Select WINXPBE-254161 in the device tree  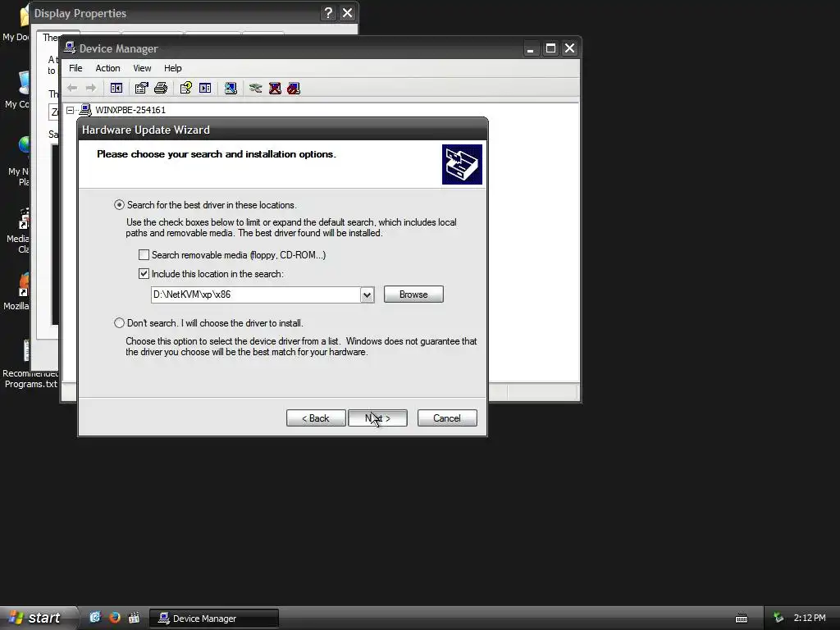130,110
